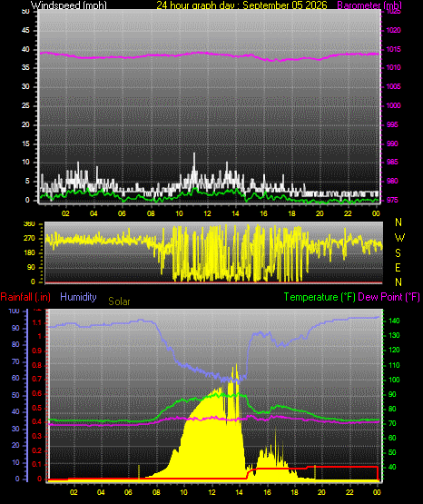
Task: Click the 90 tick on wind direction axis
Action: (x=31, y=267)
